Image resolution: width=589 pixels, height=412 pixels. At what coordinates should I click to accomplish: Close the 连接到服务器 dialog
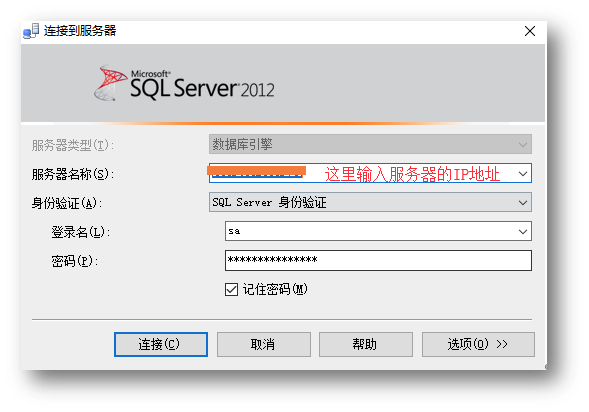point(530,31)
